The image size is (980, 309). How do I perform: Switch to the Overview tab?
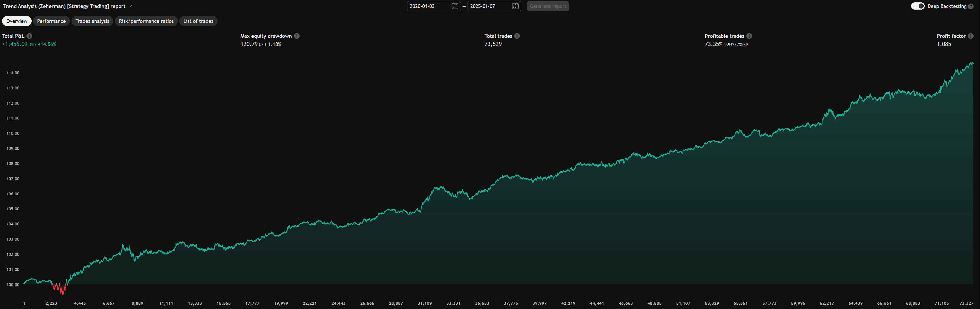(x=17, y=21)
